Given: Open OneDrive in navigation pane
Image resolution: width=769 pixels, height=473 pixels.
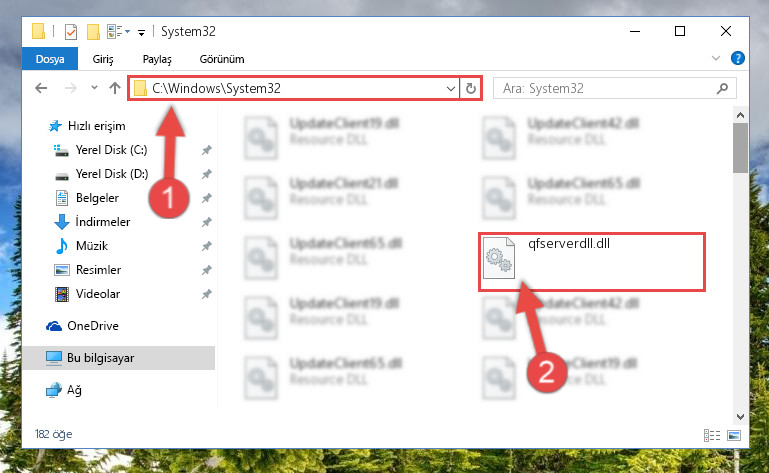Looking at the screenshot, I should [x=93, y=326].
